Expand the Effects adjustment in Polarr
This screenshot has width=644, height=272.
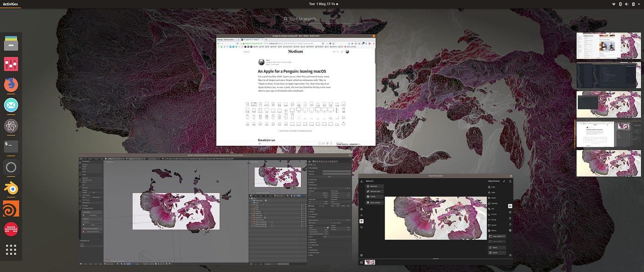coord(493,231)
